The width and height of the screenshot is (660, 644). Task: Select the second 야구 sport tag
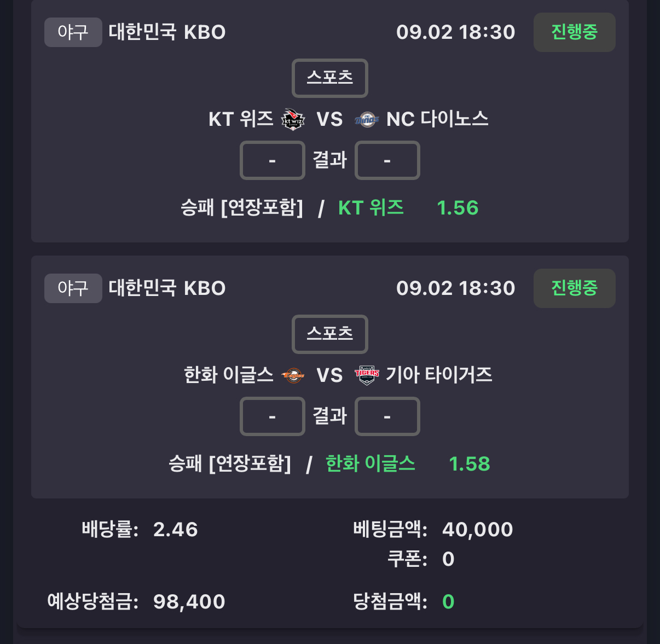click(73, 288)
